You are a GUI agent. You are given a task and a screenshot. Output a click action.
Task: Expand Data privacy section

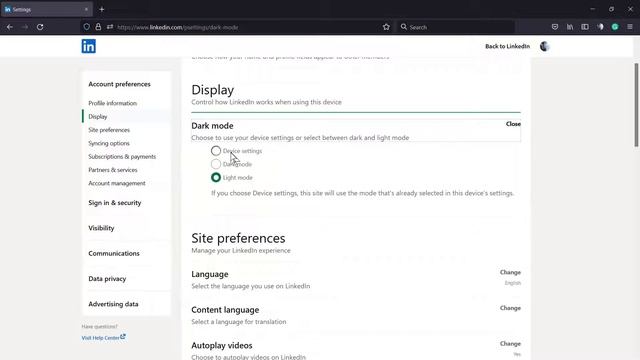(107, 279)
